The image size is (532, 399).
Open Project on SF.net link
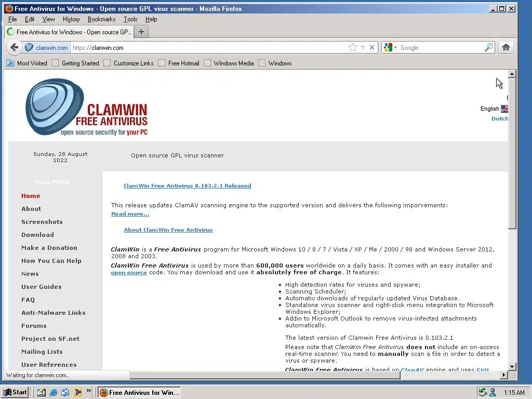coord(50,339)
